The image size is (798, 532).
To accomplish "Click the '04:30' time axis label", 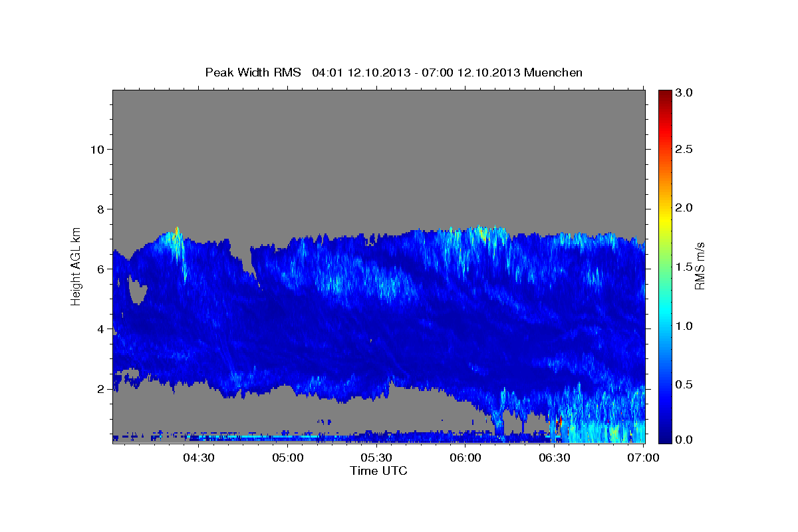I will click(x=199, y=458).
